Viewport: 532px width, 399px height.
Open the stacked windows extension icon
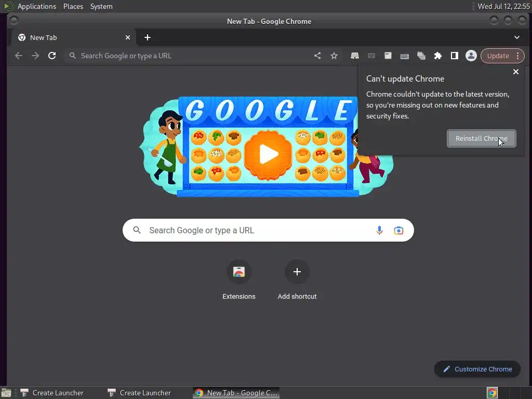(421, 56)
